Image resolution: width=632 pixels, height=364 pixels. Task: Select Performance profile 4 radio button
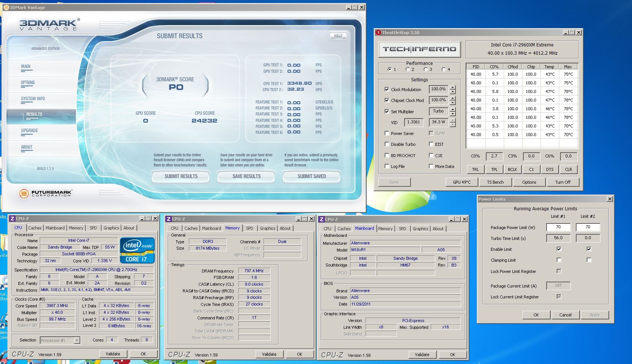(x=444, y=69)
